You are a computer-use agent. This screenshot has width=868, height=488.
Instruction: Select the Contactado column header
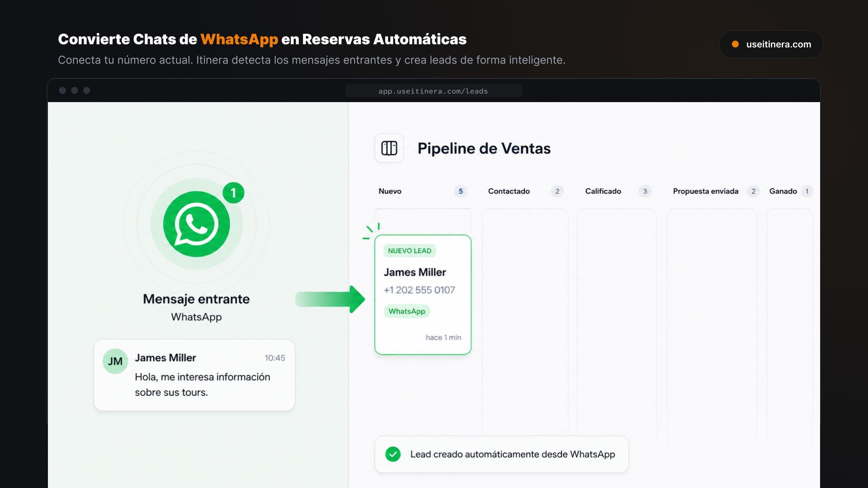pos(509,191)
